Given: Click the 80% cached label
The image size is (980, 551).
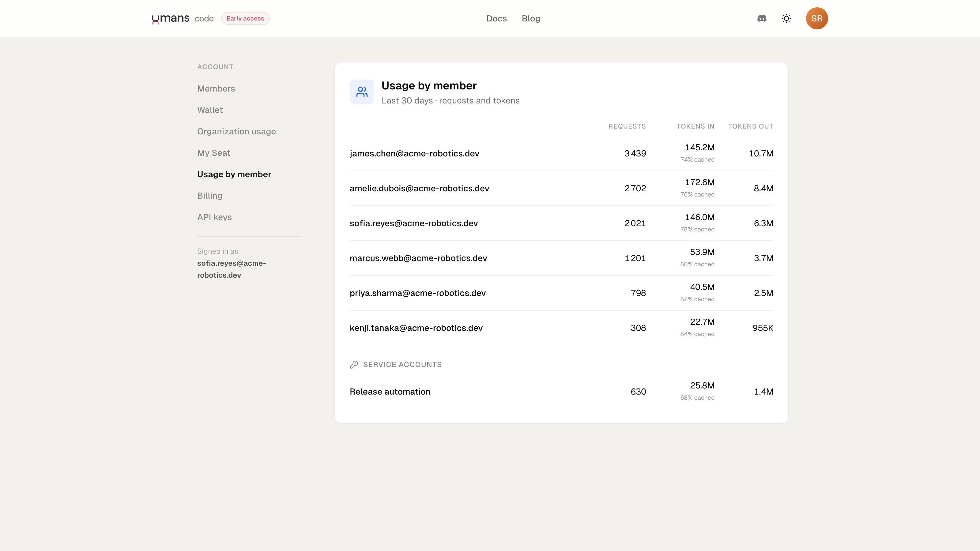Looking at the screenshot, I should point(697,264).
